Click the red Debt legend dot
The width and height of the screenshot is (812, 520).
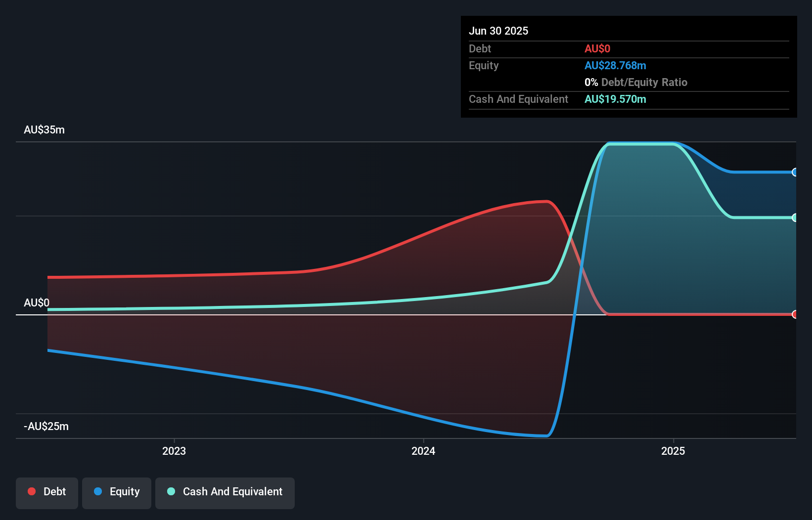pyautogui.click(x=31, y=491)
